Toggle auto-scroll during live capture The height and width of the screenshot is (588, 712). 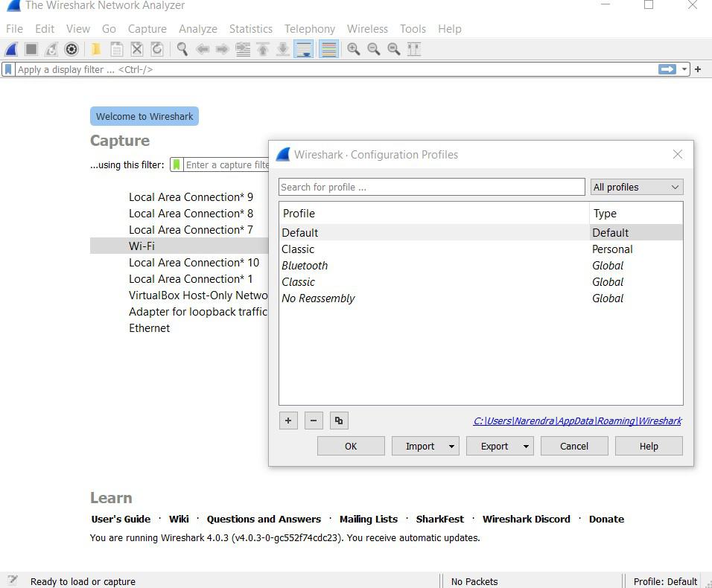[303, 49]
